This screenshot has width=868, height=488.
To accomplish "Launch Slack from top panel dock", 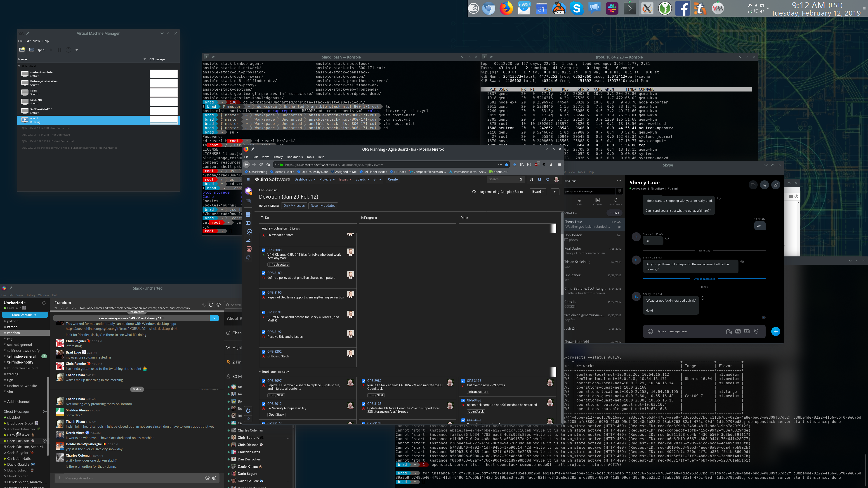I will pyautogui.click(x=612, y=8).
